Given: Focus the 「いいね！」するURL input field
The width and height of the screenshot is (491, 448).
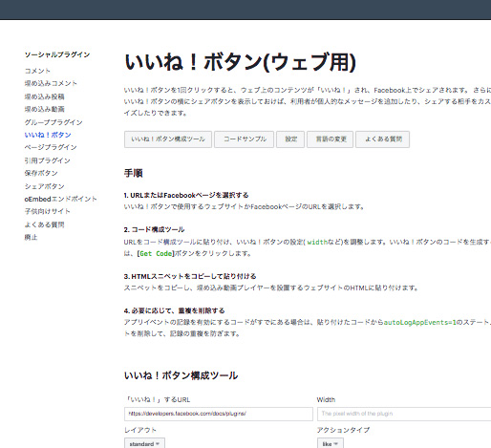Looking at the screenshot, I should pos(219,414).
